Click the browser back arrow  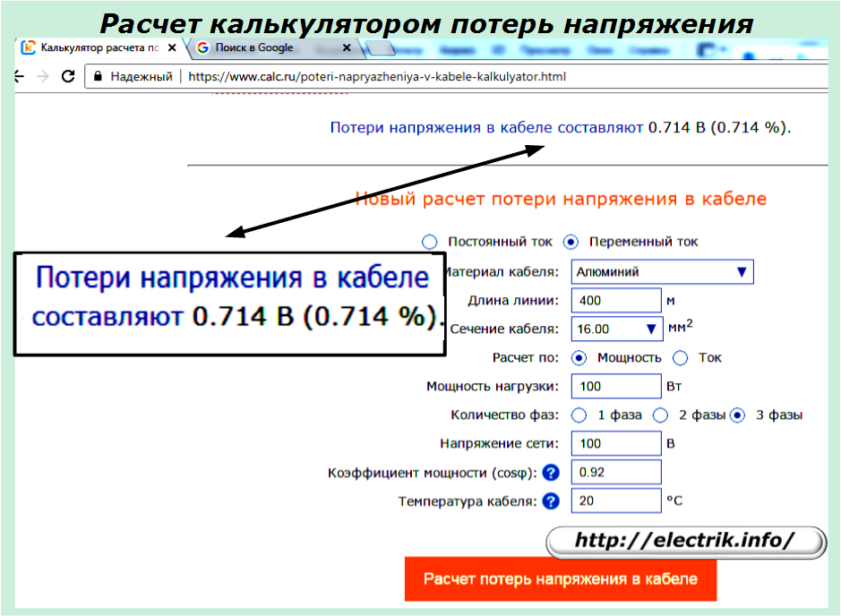(x=19, y=77)
